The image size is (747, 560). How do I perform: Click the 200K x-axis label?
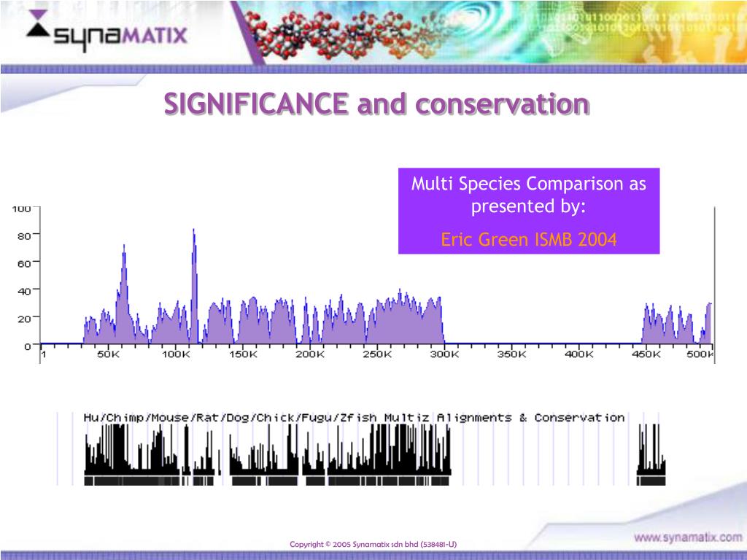coord(310,354)
